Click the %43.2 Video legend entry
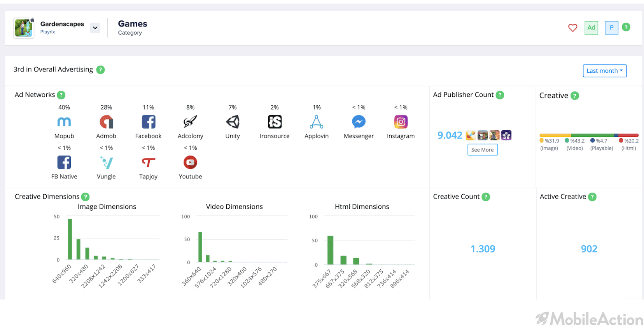644x335 pixels. click(x=575, y=144)
